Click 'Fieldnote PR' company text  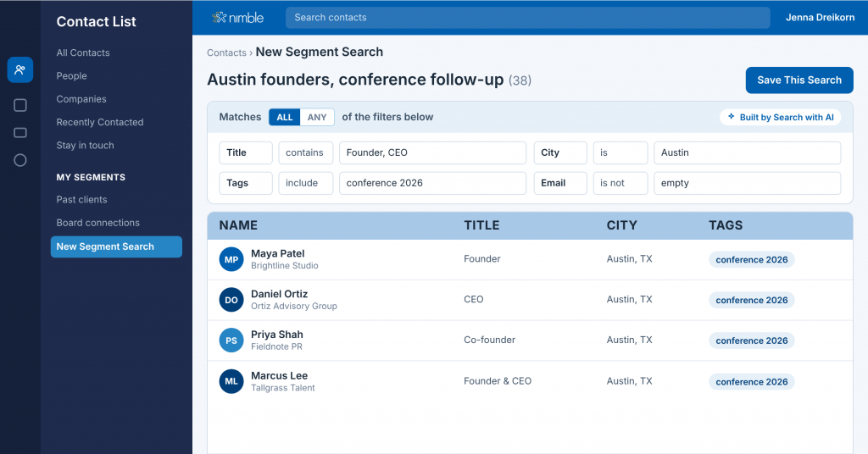[x=277, y=346]
